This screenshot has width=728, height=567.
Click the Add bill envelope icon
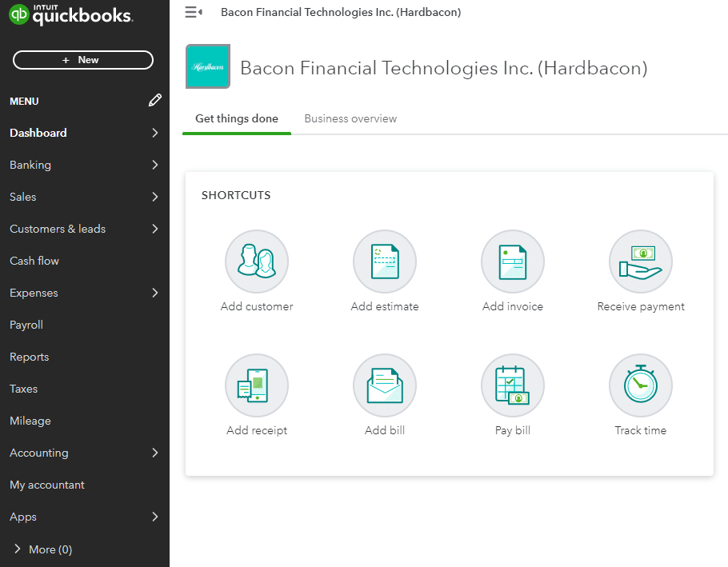click(x=384, y=385)
